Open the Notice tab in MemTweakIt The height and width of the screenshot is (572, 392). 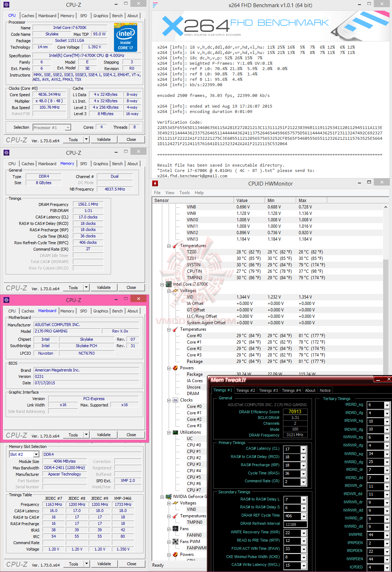coord(325,390)
